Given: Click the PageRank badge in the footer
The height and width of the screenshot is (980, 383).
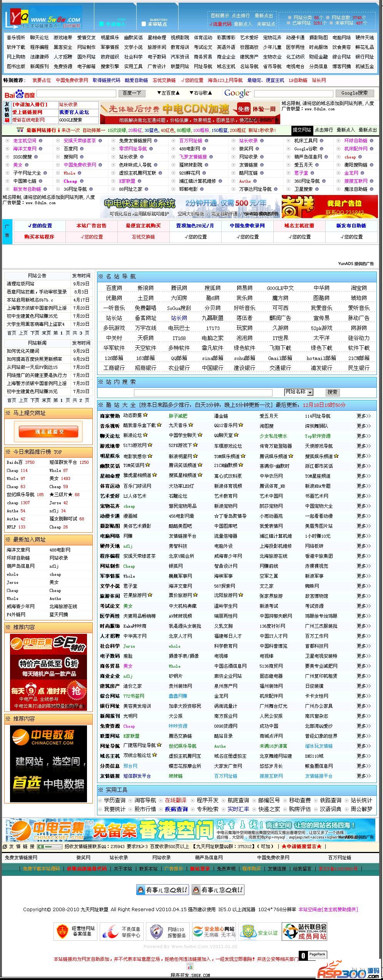Looking at the screenshot, I should pos(314,955).
